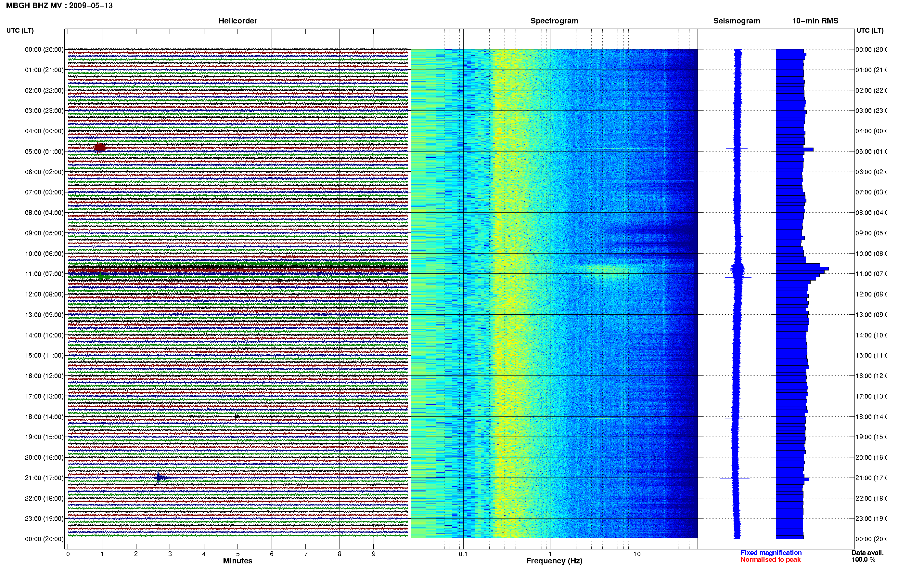The height and width of the screenshot is (578, 924).
Task: Click the '16:00 (12:00)' left time label
Action: (x=44, y=376)
